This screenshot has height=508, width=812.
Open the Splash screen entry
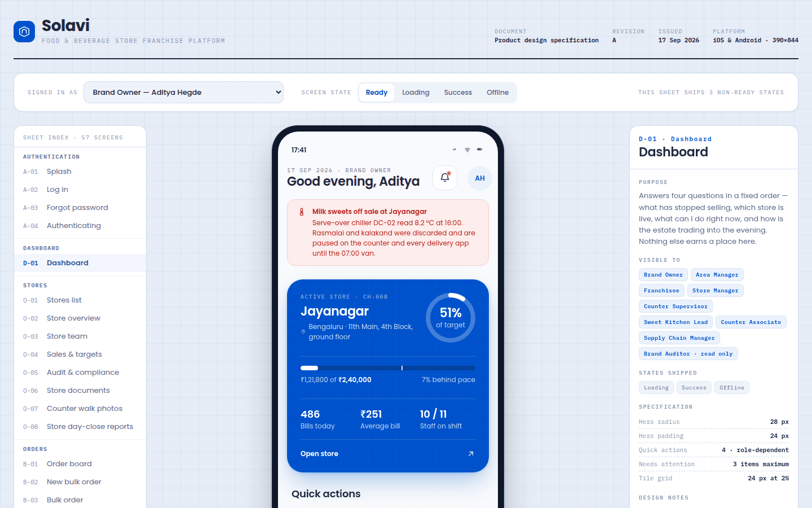pyautogui.click(x=80, y=172)
